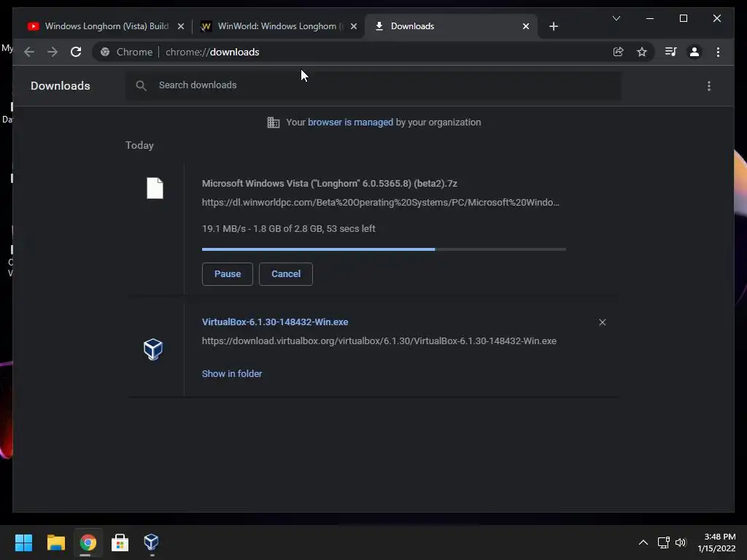Image resolution: width=747 pixels, height=560 pixels.
Task: Click the managed organization building icon
Action: click(x=274, y=122)
